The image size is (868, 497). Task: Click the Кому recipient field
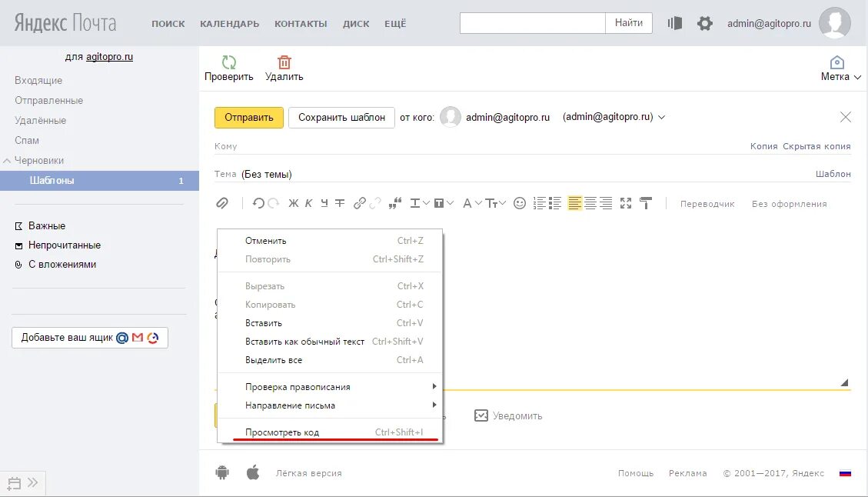481,146
